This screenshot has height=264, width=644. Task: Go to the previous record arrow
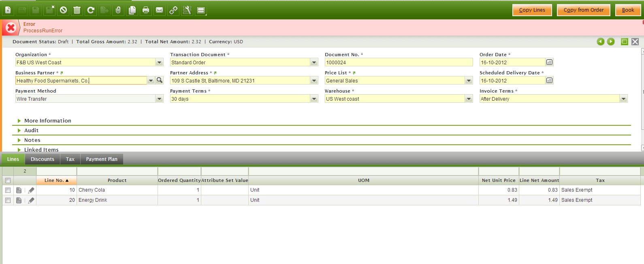601,42
